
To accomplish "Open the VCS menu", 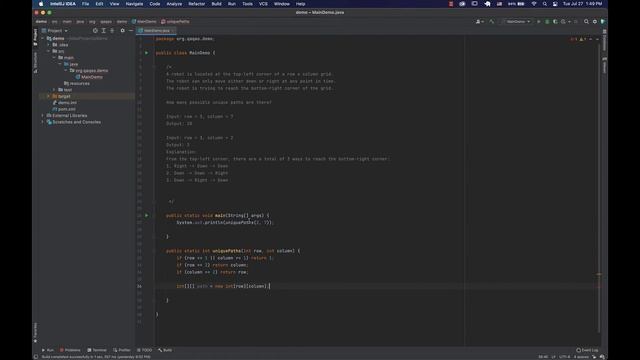I will tap(263, 4).
